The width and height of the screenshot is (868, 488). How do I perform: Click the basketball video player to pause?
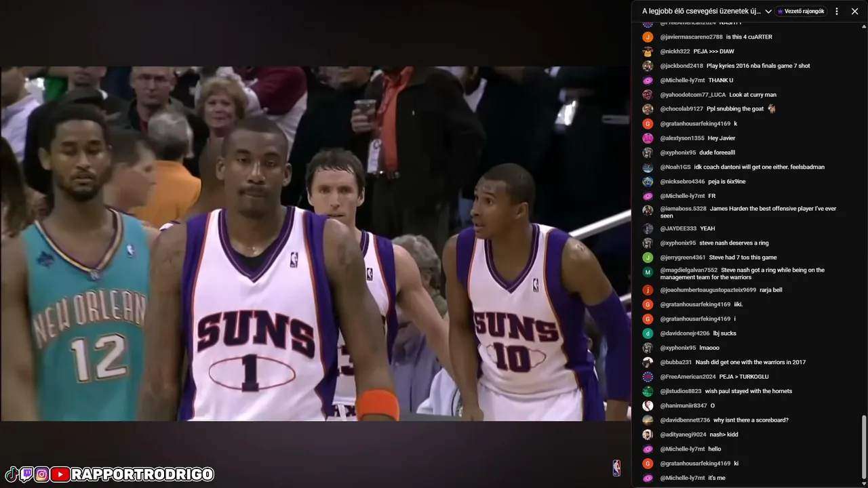tap(315, 243)
